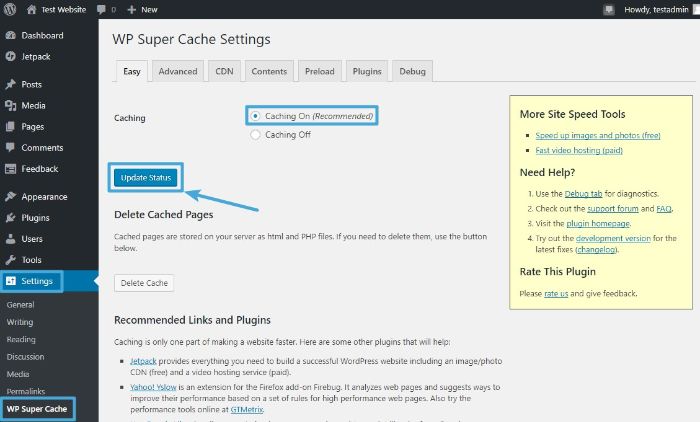Click New in the admin bar
The image size is (700, 422).
[x=149, y=9]
